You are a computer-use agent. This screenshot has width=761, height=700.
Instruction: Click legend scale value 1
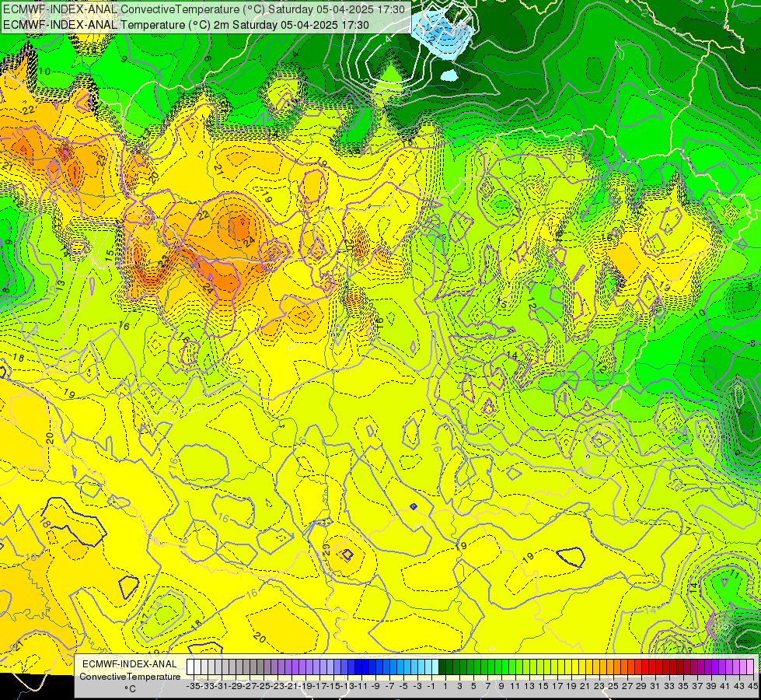pyautogui.click(x=445, y=686)
